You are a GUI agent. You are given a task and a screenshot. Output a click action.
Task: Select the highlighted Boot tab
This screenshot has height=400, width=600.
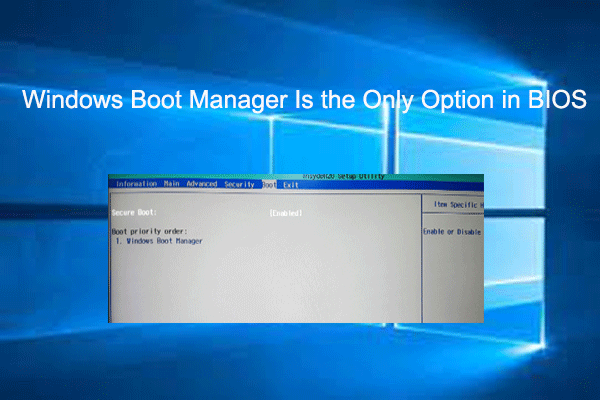click(269, 185)
